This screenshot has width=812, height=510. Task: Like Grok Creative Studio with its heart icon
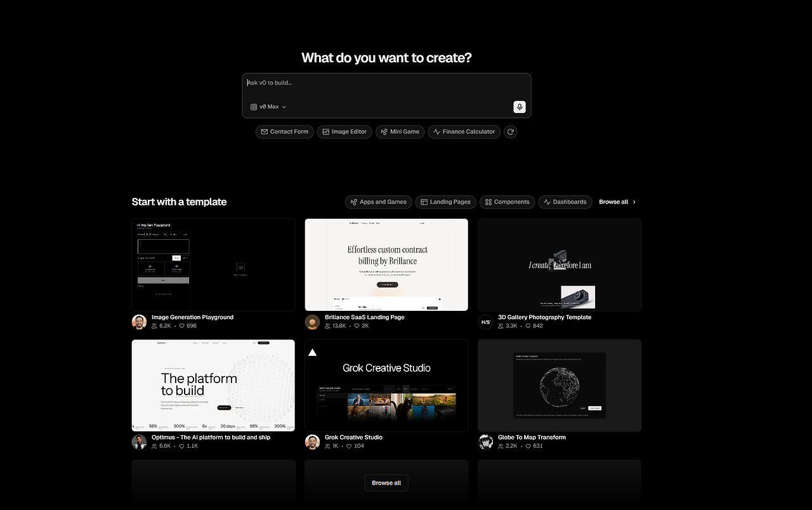[349, 446]
